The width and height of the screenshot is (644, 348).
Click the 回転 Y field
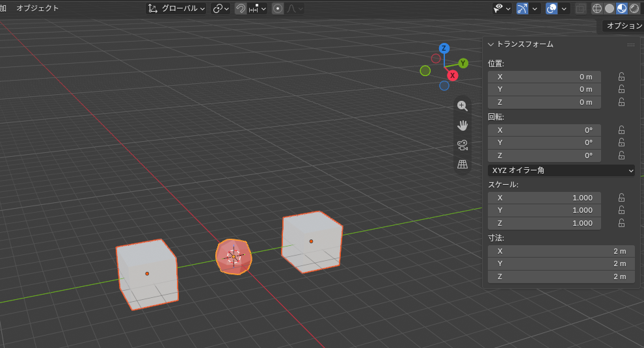544,142
